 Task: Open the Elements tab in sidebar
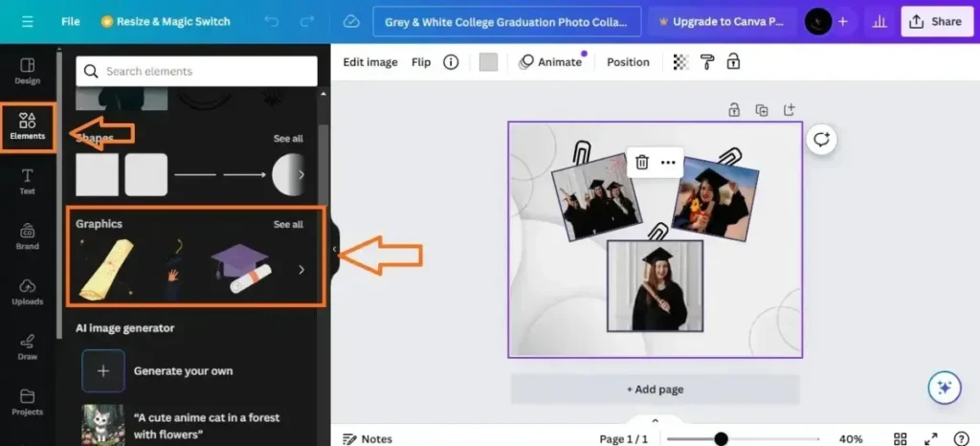tap(28, 126)
